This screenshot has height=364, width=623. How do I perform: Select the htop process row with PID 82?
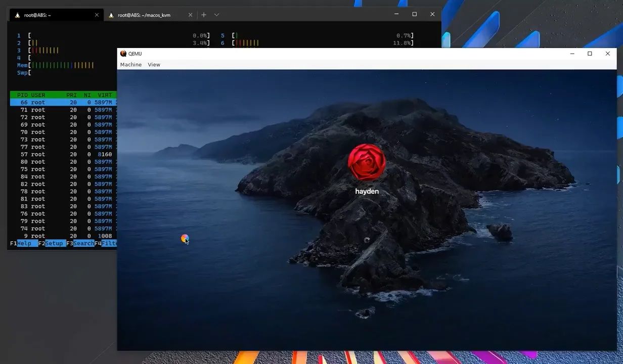tap(64, 184)
